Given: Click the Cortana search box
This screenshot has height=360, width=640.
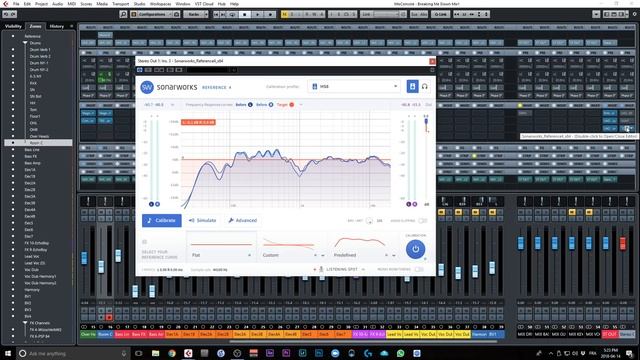Looking at the screenshot, I should point(73,353).
